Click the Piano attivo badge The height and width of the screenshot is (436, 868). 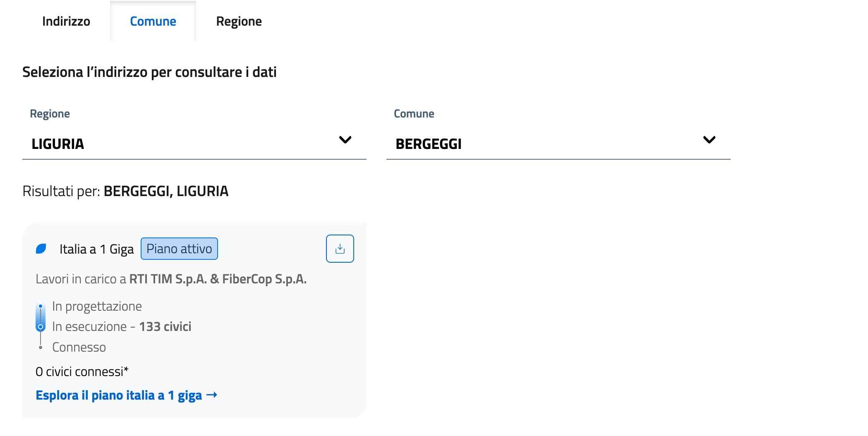pyautogui.click(x=179, y=249)
